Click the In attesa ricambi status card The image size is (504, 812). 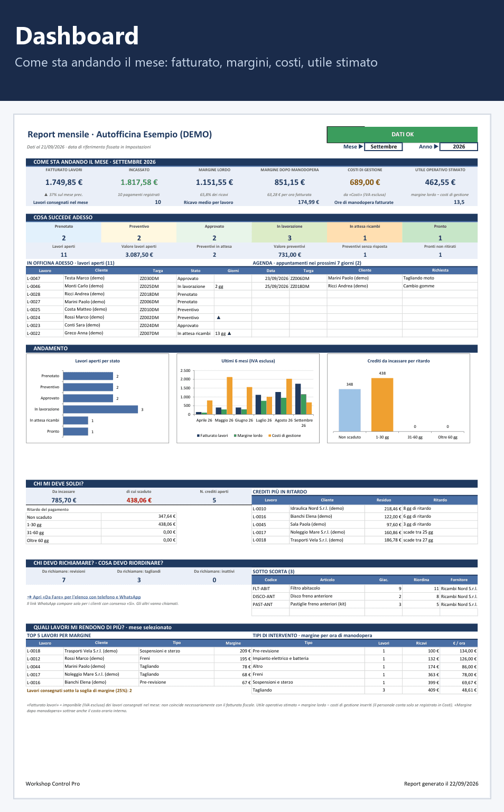pos(365,232)
